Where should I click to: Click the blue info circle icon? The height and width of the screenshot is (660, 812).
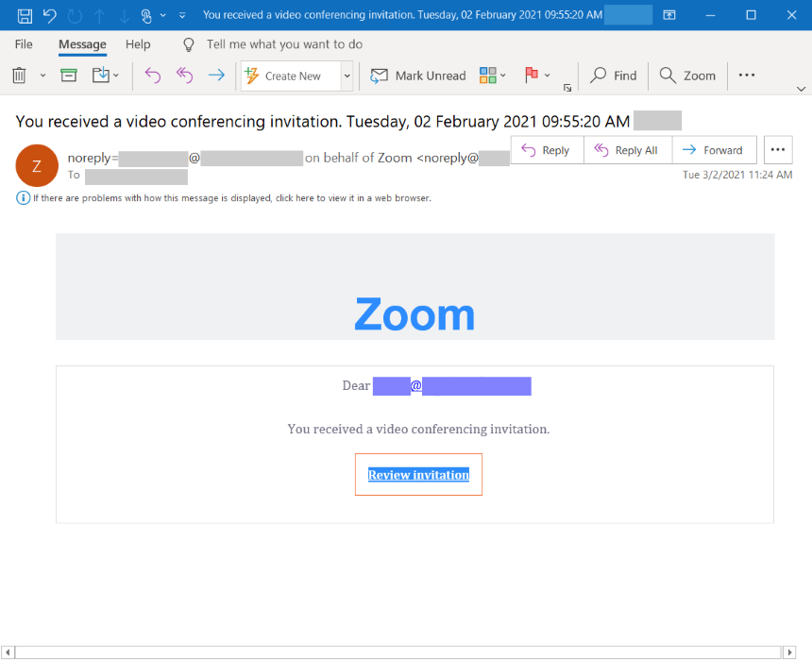pos(24,198)
